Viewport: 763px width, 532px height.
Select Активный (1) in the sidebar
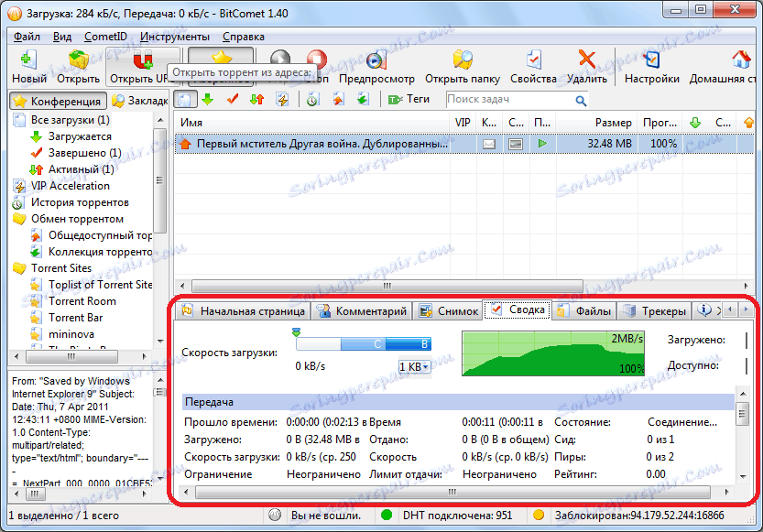pyautogui.click(x=82, y=169)
